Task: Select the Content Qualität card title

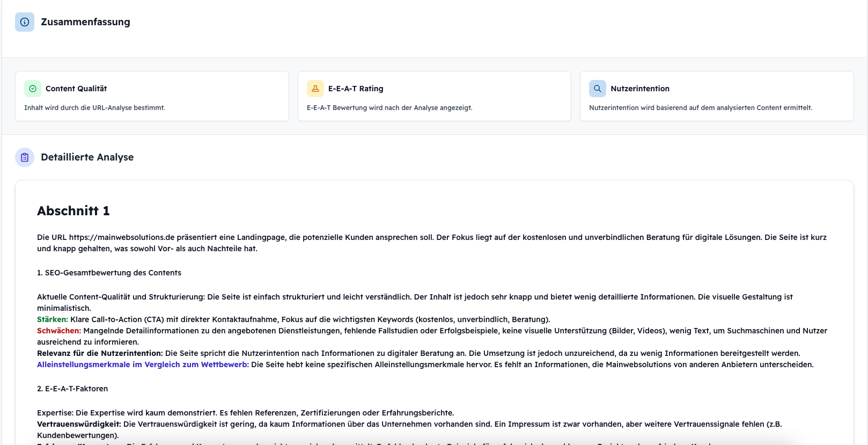Action: click(x=76, y=89)
